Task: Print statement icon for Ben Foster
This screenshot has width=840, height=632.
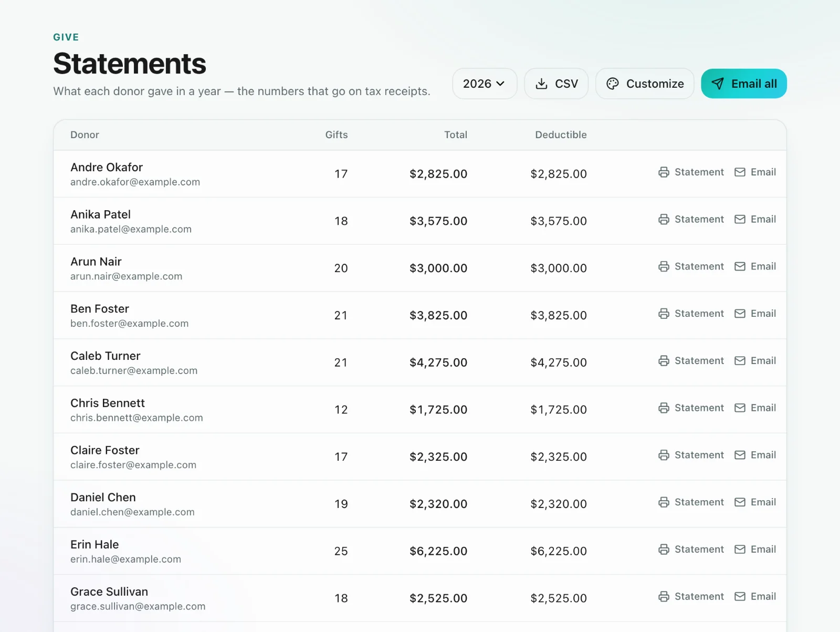Action: point(664,314)
